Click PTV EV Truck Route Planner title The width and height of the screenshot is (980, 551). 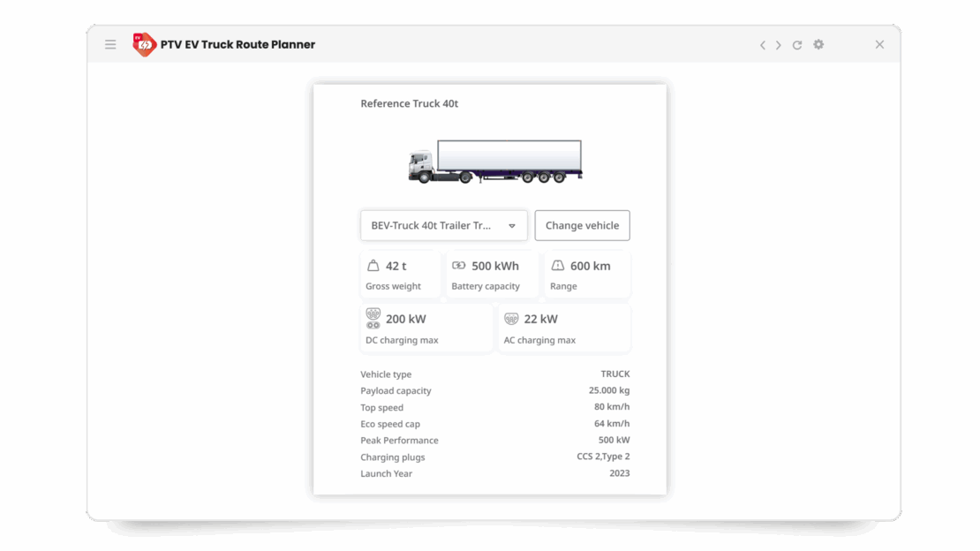237,44
